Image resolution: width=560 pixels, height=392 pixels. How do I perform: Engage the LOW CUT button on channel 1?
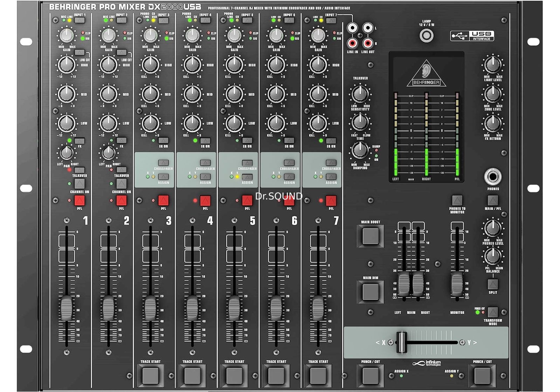(x=79, y=53)
